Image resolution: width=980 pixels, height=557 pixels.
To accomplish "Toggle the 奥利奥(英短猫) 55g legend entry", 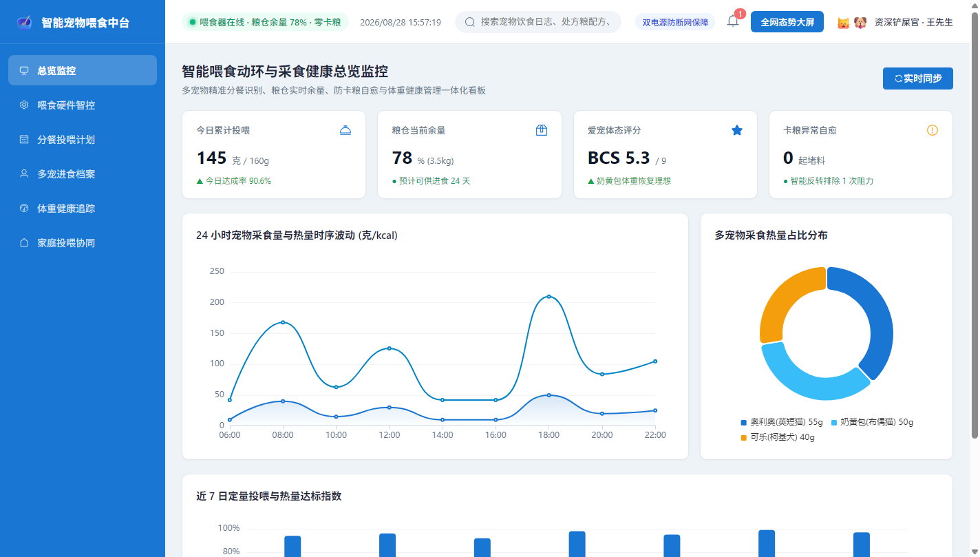I will click(x=781, y=422).
